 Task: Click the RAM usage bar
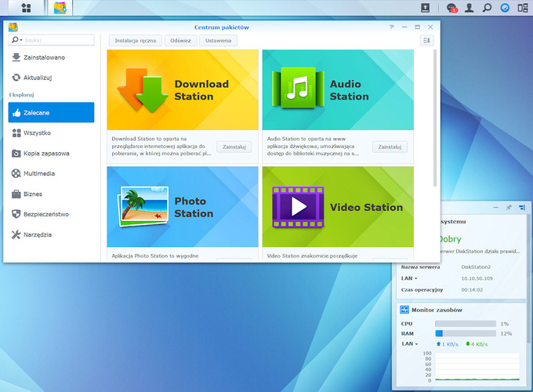[x=466, y=333]
